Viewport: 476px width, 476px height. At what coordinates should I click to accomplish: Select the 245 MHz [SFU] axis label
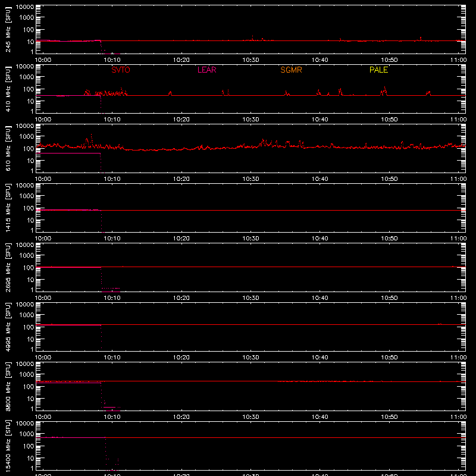coord(8,29)
